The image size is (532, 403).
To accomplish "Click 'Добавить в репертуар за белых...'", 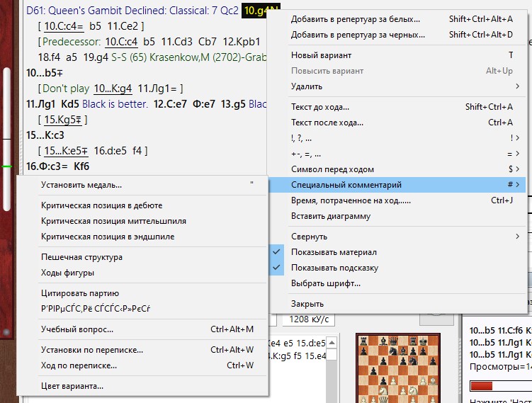I will coord(358,19).
